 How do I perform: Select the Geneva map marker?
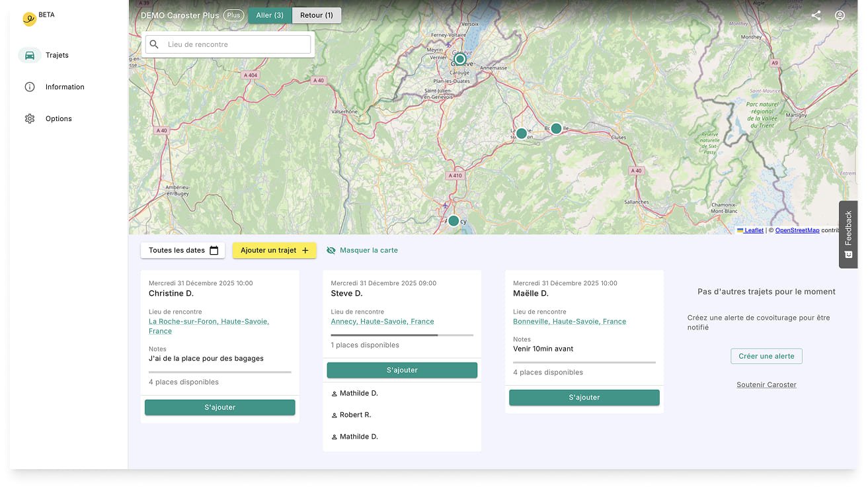pyautogui.click(x=460, y=59)
